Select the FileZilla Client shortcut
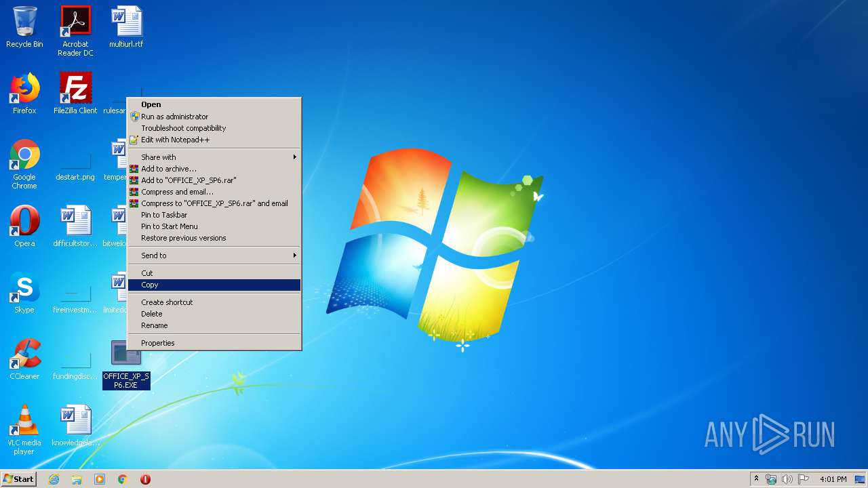The width and height of the screenshot is (868, 488). (x=75, y=94)
